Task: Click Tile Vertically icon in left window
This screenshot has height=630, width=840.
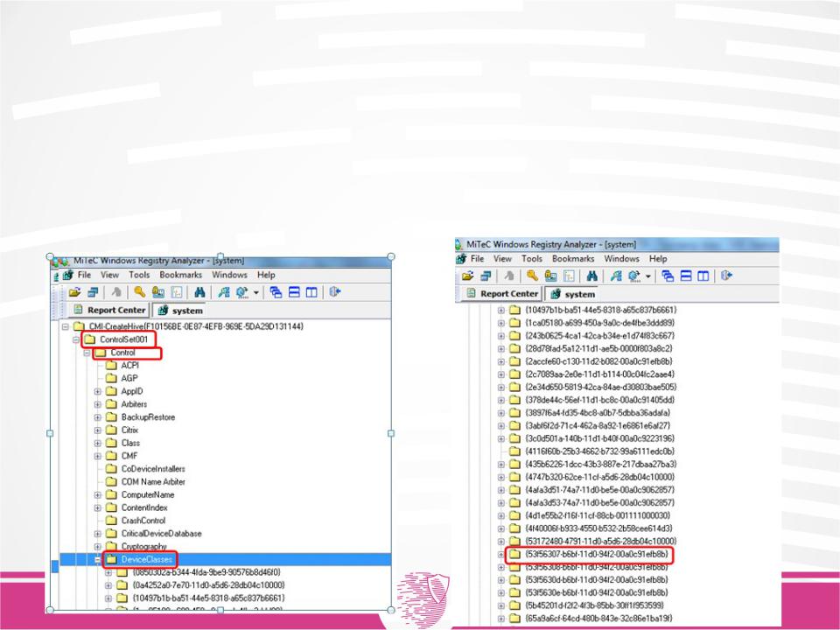Action: [311, 292]
